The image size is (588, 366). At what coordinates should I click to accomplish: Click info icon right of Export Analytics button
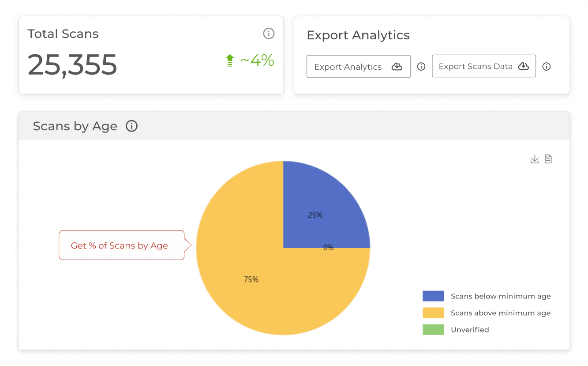[x=421, y=67]
